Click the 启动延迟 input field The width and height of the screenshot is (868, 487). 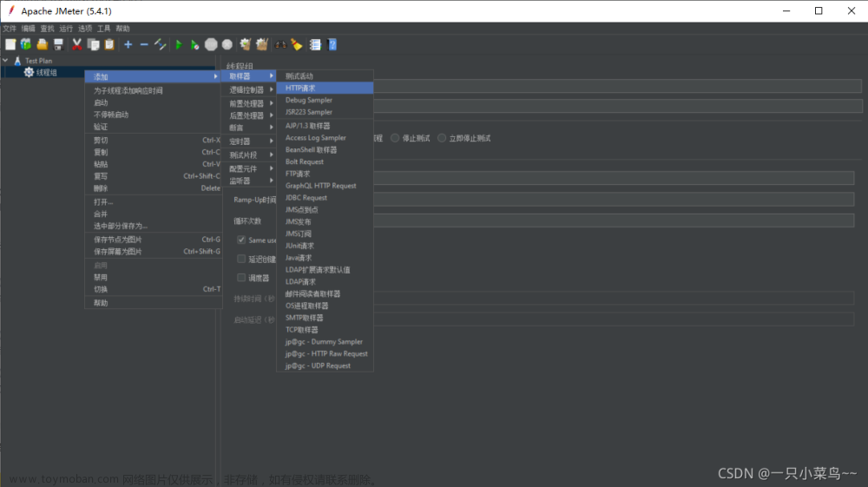pos(614,319)
